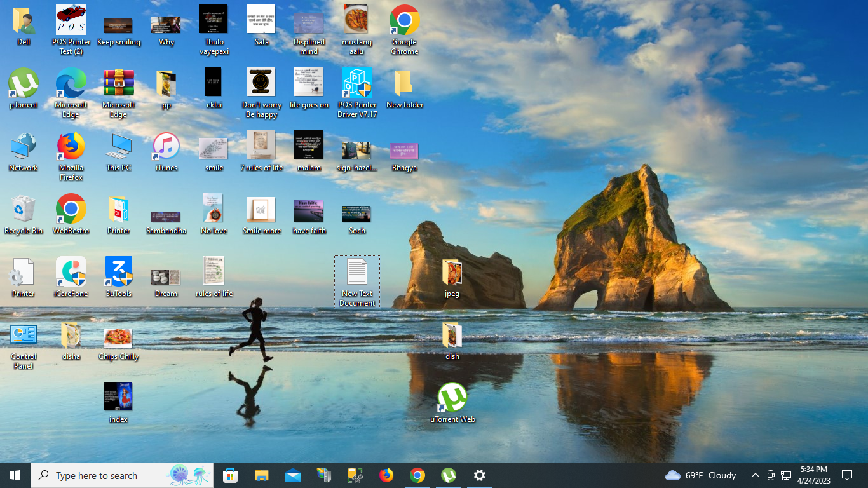The image size is (868, 488).
Task: Open the 69°F Cloudy weather widget
Action: (x=700, y=475)
